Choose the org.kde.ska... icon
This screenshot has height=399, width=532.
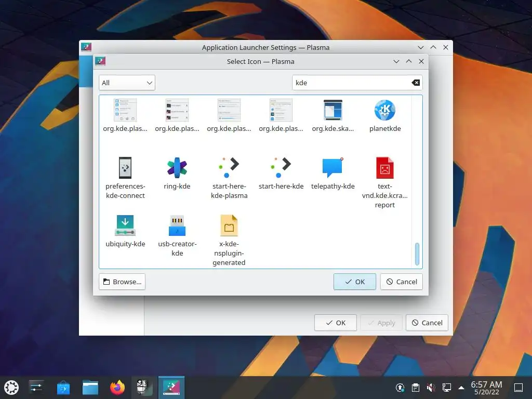[333, 110]
